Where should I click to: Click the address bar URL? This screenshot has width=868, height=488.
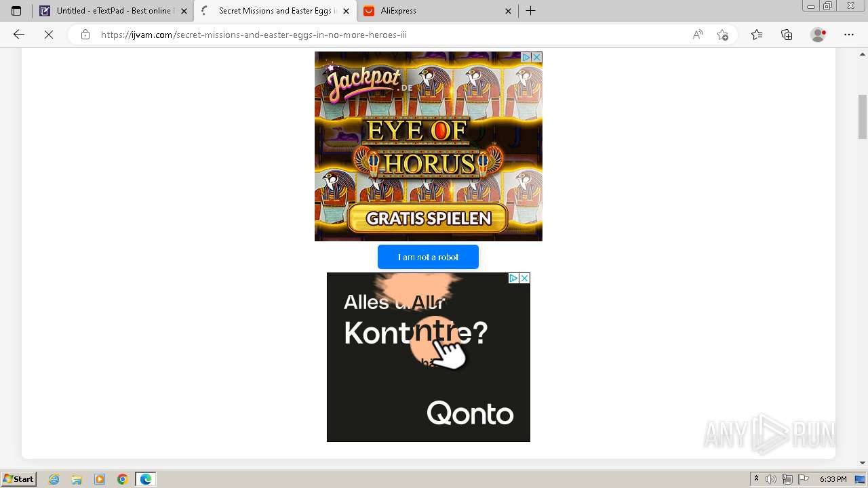(254, 35)
